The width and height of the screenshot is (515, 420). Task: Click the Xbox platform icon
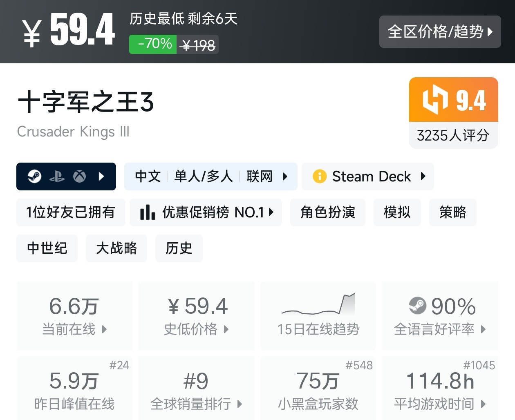(79, 176)
